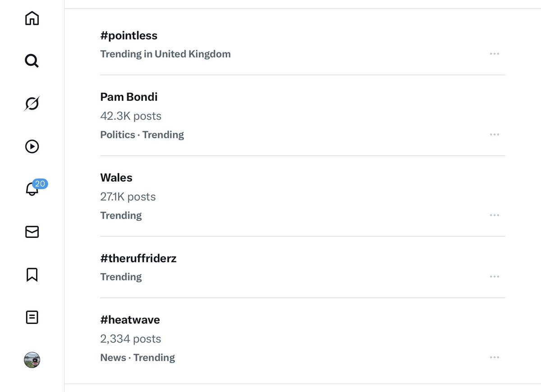Open more options for Pam Bondi trend

pos(494,135)
